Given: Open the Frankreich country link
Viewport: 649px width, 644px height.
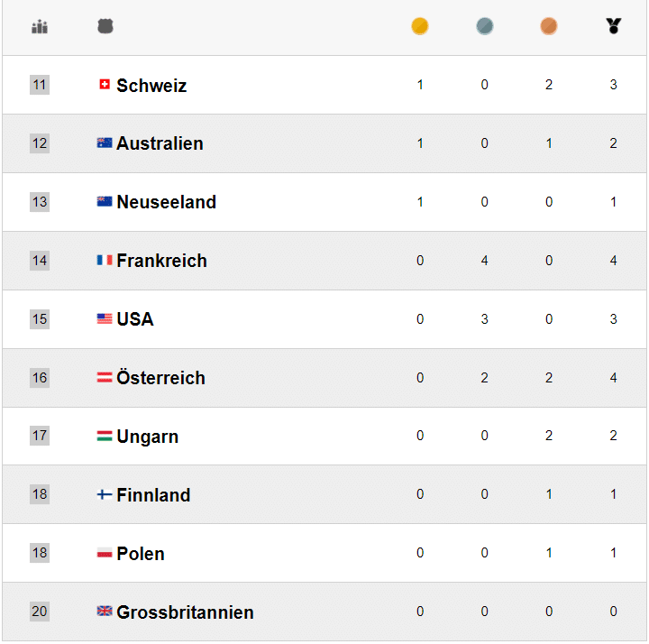Looking at the screenshot, I should tap(161, 262).
